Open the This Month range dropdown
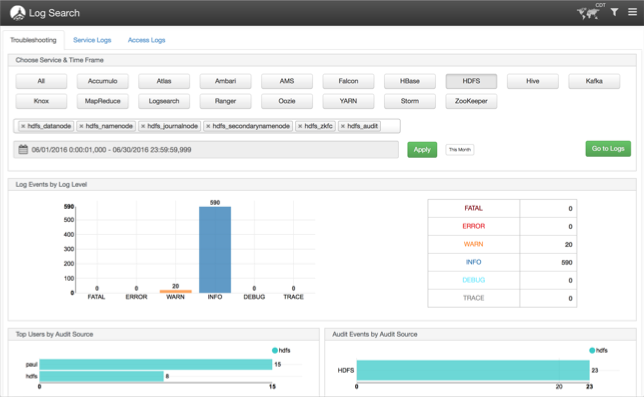Viewport: 644px width, 397px height. (x=460, y=149)
